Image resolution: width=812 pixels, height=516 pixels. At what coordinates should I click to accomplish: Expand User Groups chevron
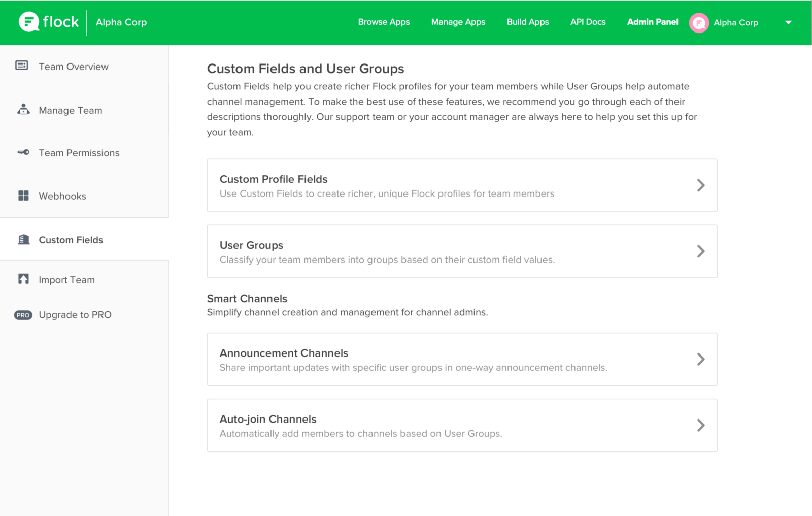701,251
